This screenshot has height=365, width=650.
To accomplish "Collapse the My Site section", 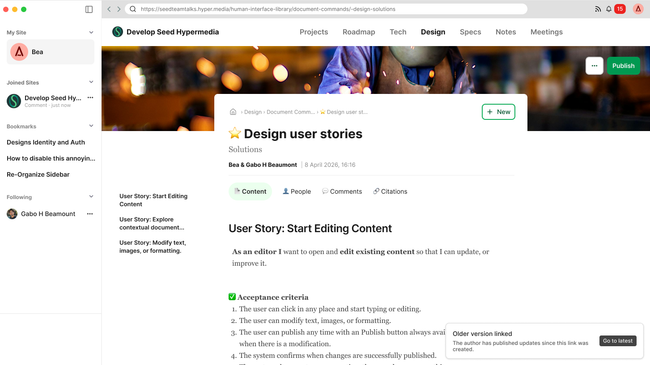I will point(91,32).
